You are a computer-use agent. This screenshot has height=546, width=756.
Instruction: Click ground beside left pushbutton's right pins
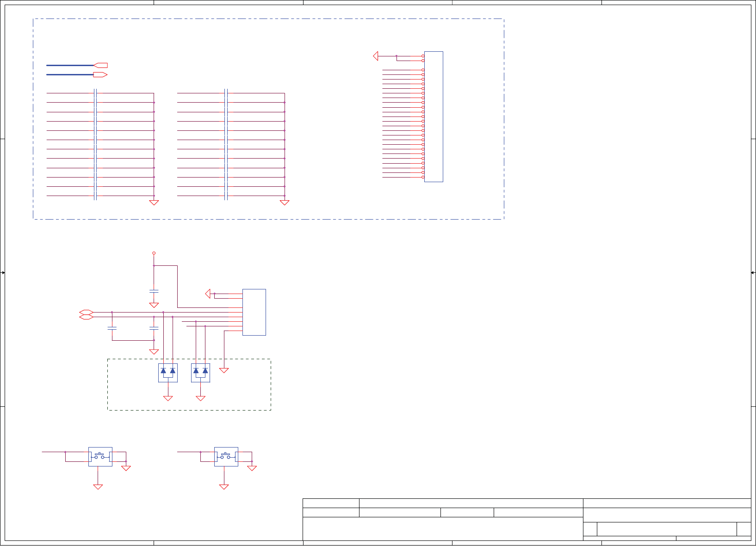point(126,468)
